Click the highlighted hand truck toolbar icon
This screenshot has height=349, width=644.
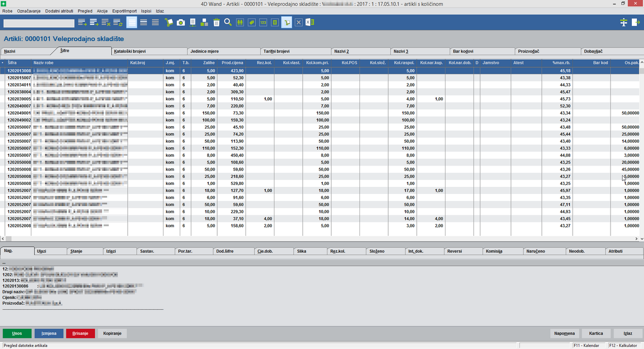(x=287, y=22)
